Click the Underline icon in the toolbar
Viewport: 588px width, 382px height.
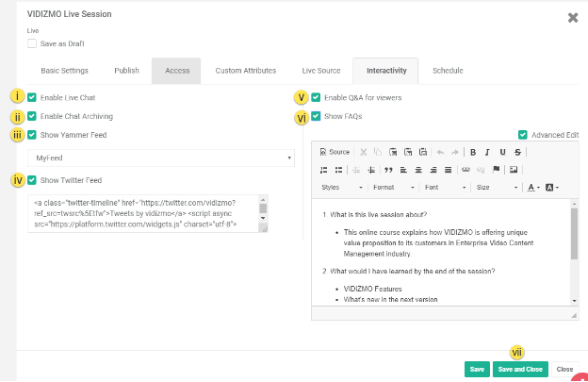503,152
